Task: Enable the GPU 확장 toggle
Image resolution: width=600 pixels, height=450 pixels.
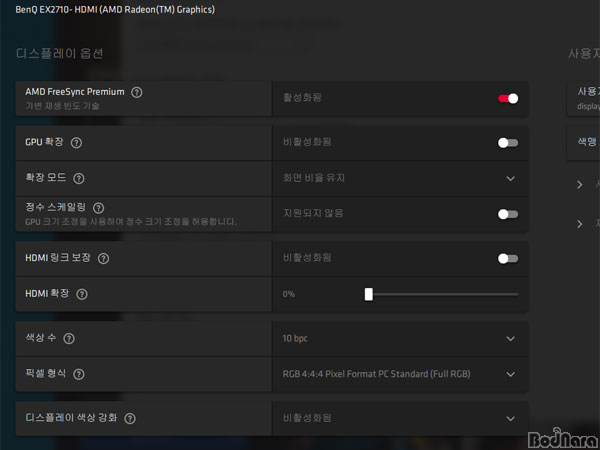Action: pos(508,143)
